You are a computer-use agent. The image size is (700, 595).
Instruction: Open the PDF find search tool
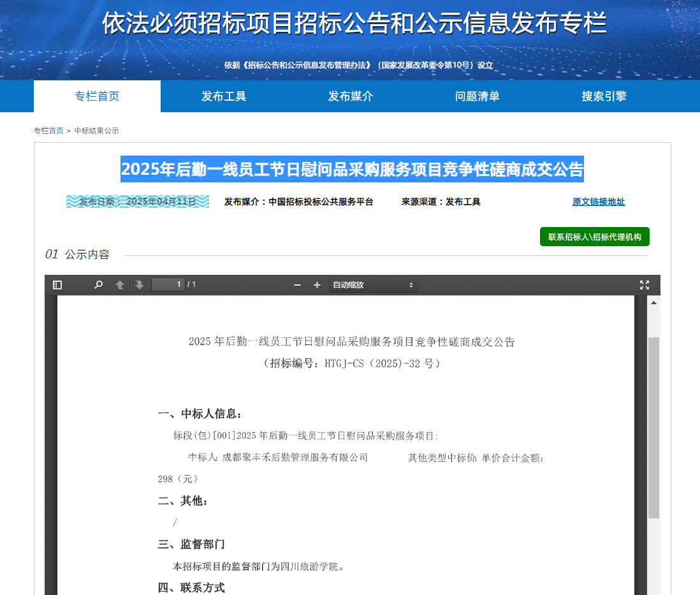tap(98, 285)
